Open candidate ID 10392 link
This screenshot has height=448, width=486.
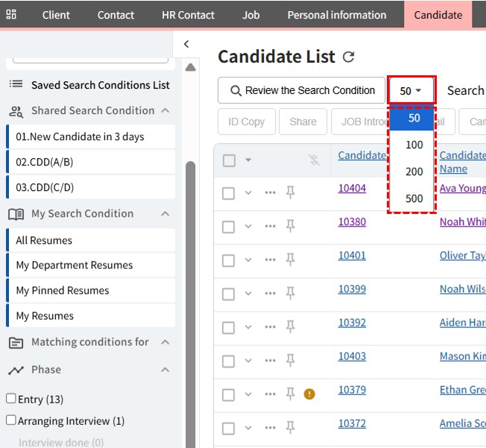click(x=352, y=323)
